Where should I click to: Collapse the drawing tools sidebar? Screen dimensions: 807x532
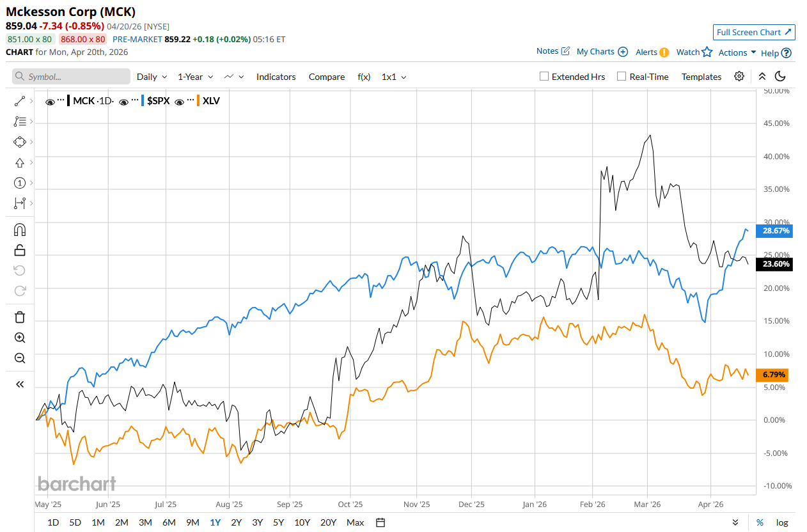19,384
